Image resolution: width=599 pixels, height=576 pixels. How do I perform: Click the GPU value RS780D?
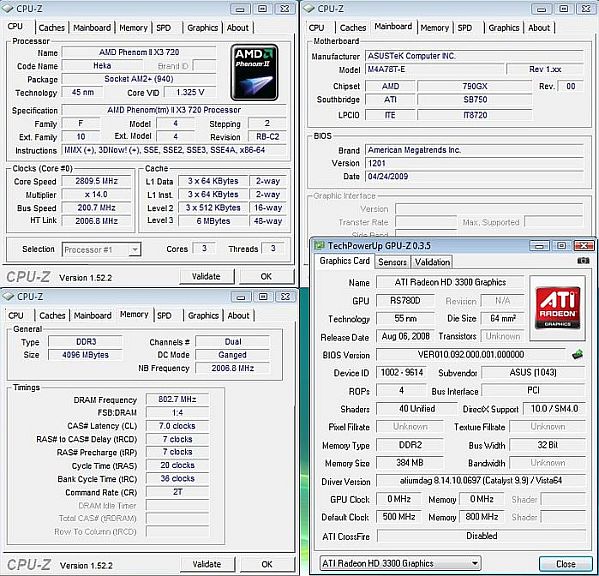[x=405, y=301]
